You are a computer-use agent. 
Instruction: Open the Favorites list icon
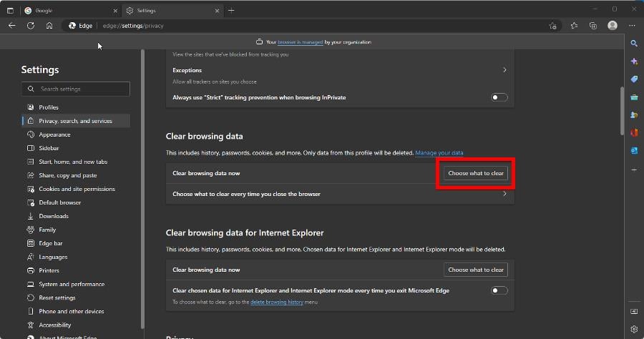[574, 26]
